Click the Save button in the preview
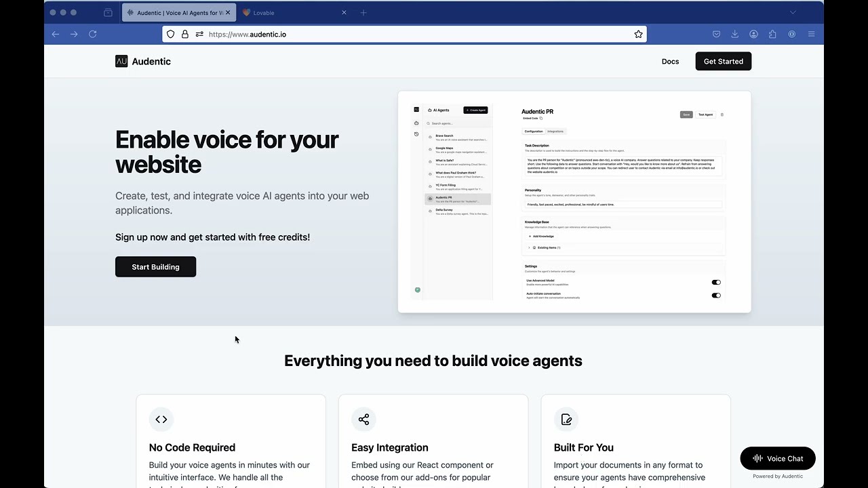 [x=686, y=115]
